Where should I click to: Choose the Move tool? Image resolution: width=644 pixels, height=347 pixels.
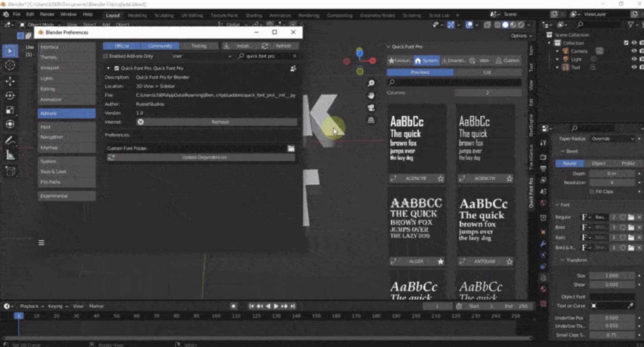click(x=10, y=81)
